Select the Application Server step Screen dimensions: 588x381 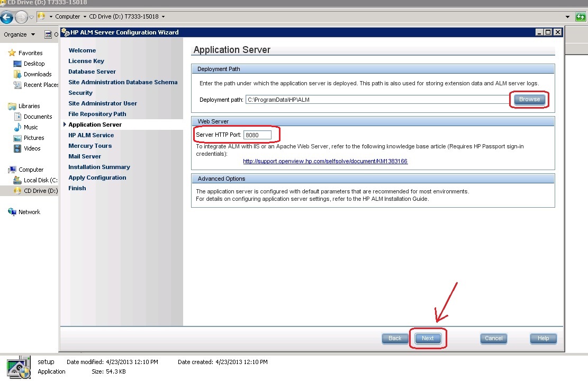[95, 125]
